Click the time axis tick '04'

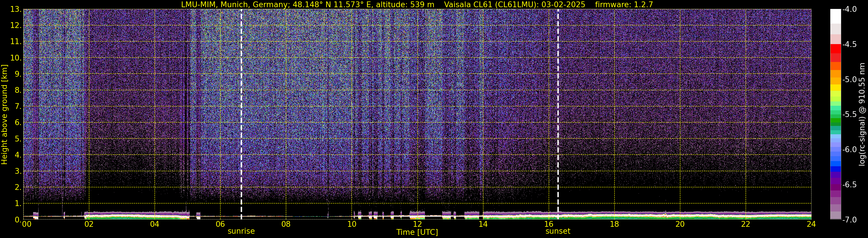click(154, 224)
